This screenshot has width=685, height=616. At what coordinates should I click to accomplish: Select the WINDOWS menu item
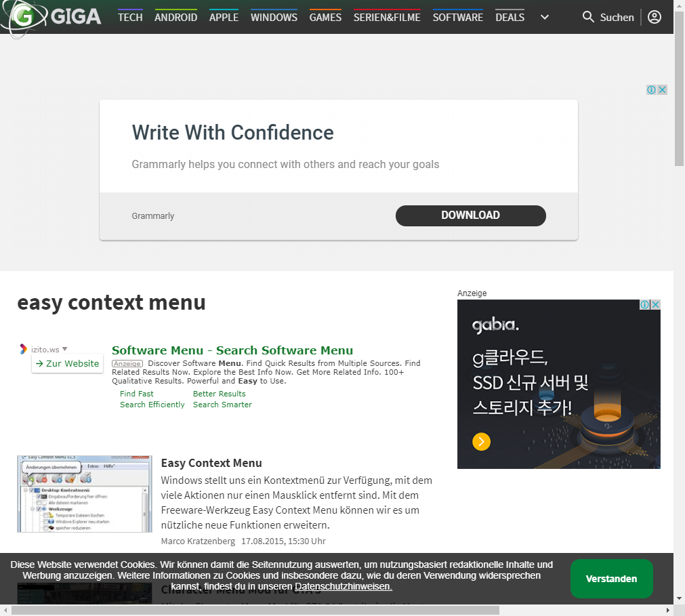click(x=274, y=18)
